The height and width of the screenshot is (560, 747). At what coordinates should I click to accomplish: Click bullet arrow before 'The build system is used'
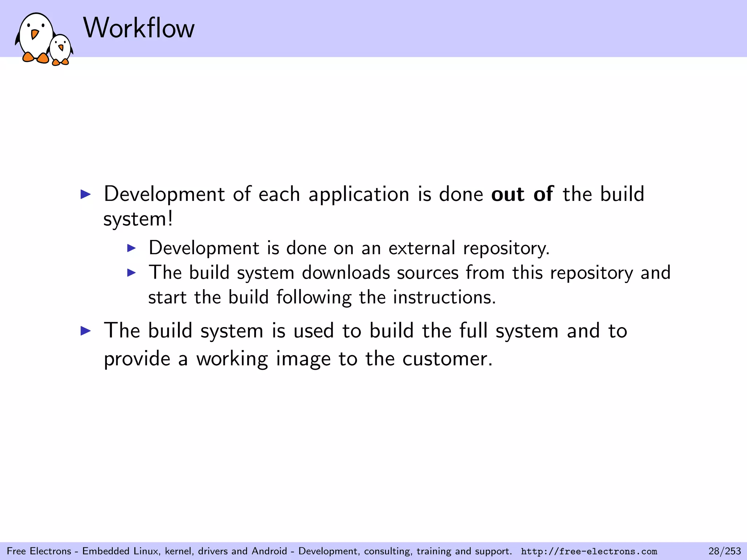point(85,331)
